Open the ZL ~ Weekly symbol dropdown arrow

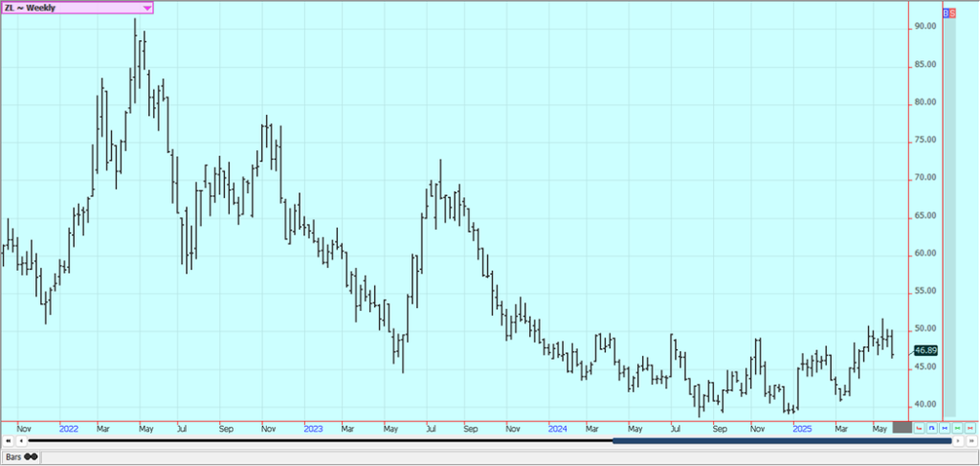146,8
